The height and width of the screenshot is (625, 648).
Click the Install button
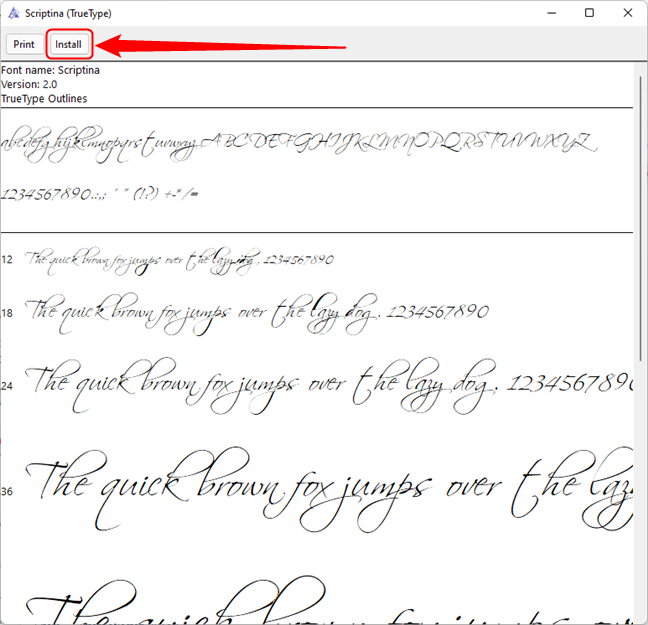(69, 44)
